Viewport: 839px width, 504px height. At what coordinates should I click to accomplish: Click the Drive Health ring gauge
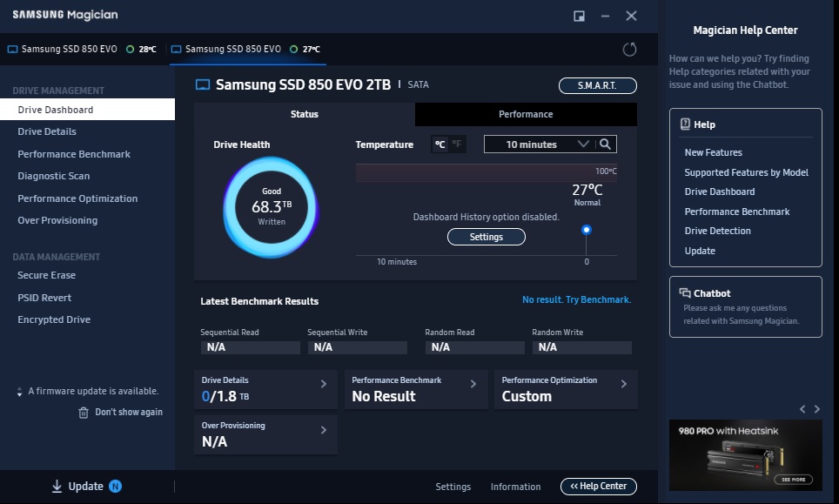pos(271,207)
